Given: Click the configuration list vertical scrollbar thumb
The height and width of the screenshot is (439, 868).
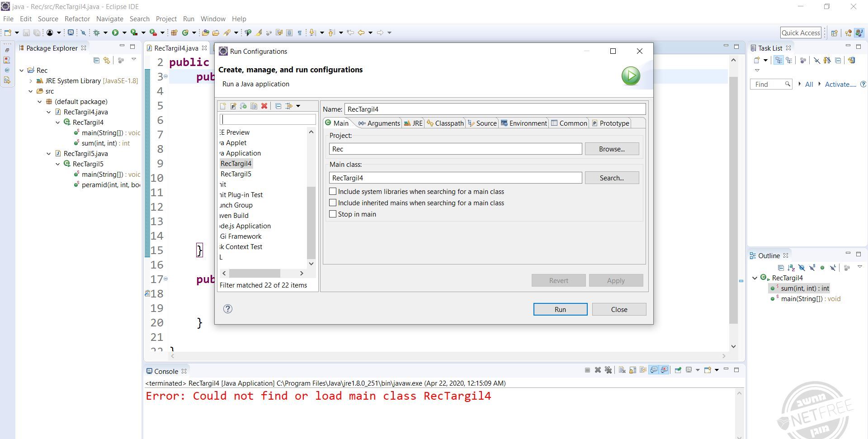Looking at the screenshot, I should (311, 222).
